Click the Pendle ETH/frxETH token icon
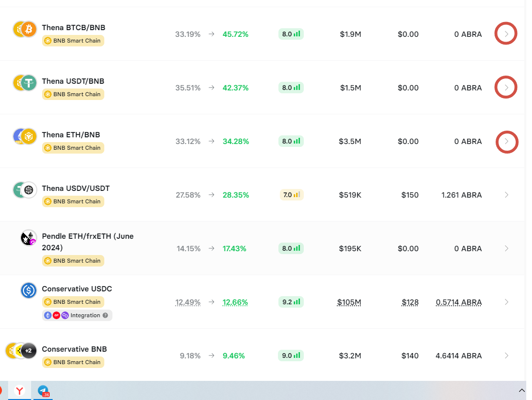The width and height of the screenshot is (532, 400). click(x=29, y=237)
